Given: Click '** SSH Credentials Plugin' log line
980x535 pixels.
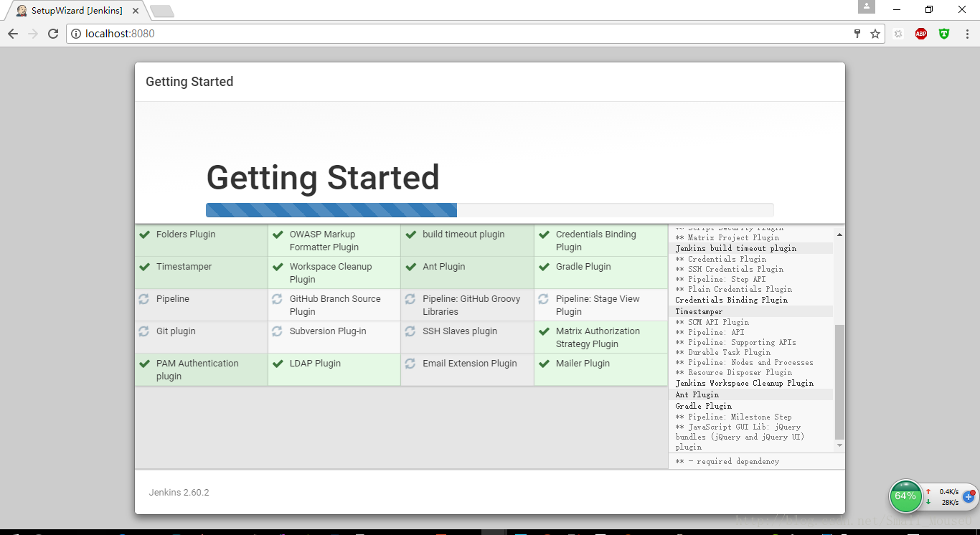Looking at the screenshot, I should point(730,269).
